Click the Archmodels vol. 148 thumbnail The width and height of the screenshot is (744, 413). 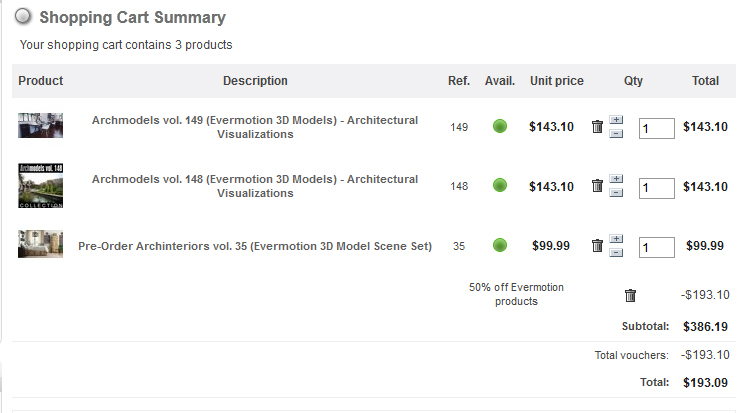click(40, 186)
